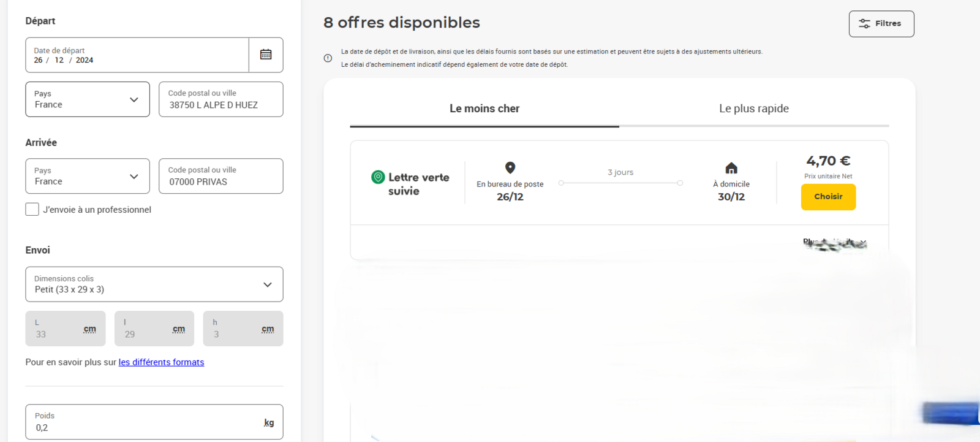Switch to 'Le plus rapide' tab
This screenshot has height=442, width=980.
coord(753,109)
